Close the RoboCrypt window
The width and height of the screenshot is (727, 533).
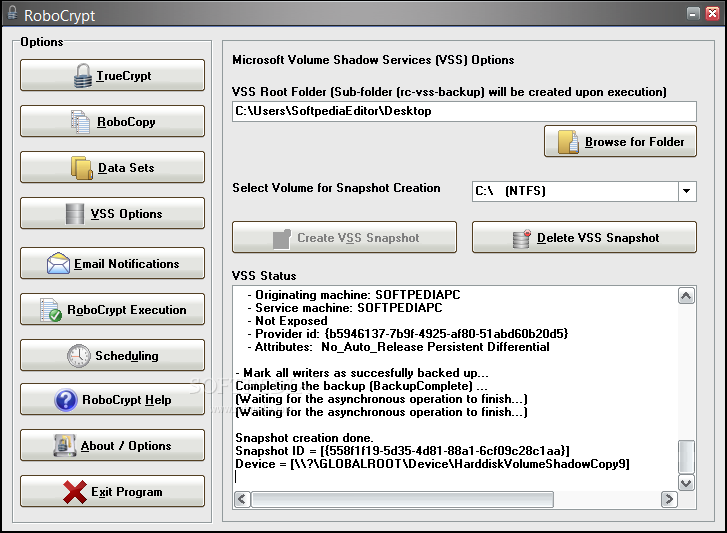(x=713, y=13)
